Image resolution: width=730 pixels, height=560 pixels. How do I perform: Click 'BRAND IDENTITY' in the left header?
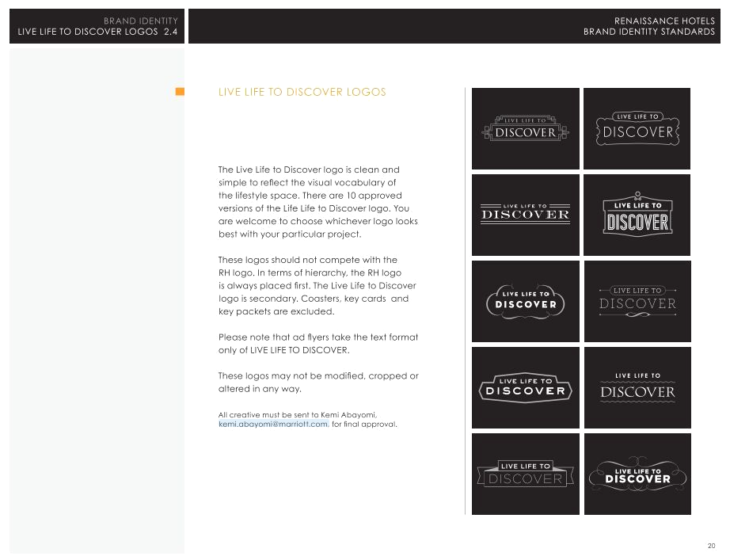141,21
